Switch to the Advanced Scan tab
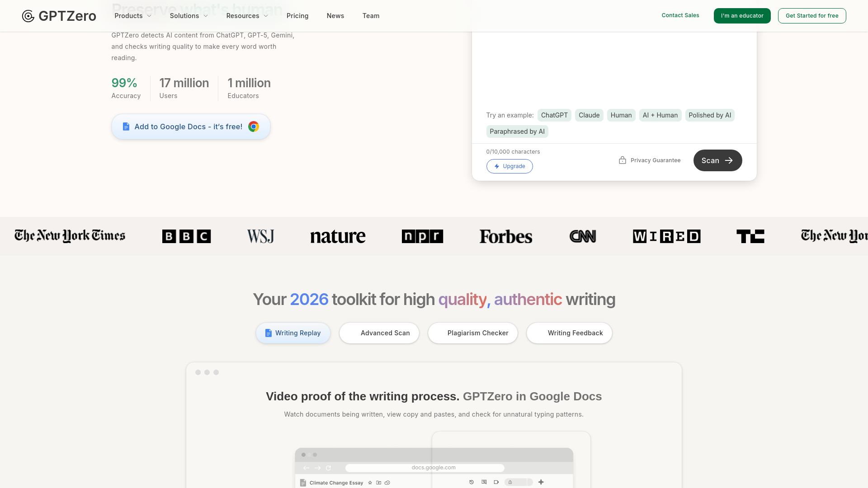The height and width of the screenshot is (488, 868). tap(379, 333)
